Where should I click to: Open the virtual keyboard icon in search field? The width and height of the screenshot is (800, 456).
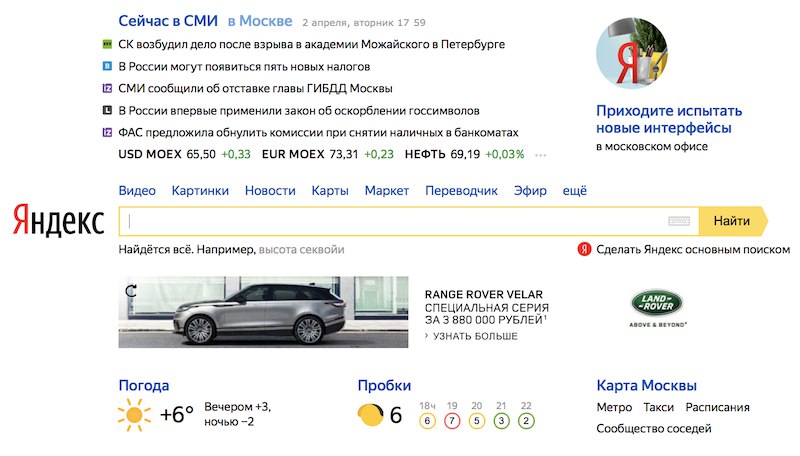pyautogui.click(x=679, y=221)
